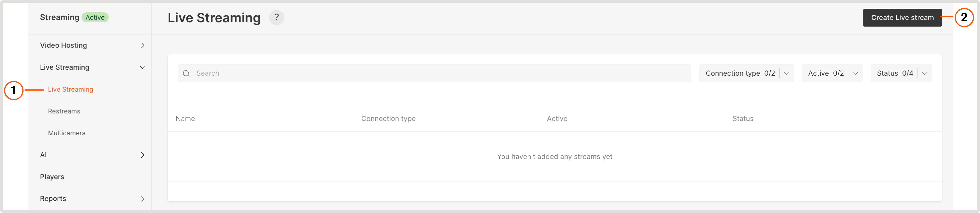The width and height of the screenshot is (980, 213).
Task: Open the Players section in the sidebar
Action: click(x=52, y=176)
